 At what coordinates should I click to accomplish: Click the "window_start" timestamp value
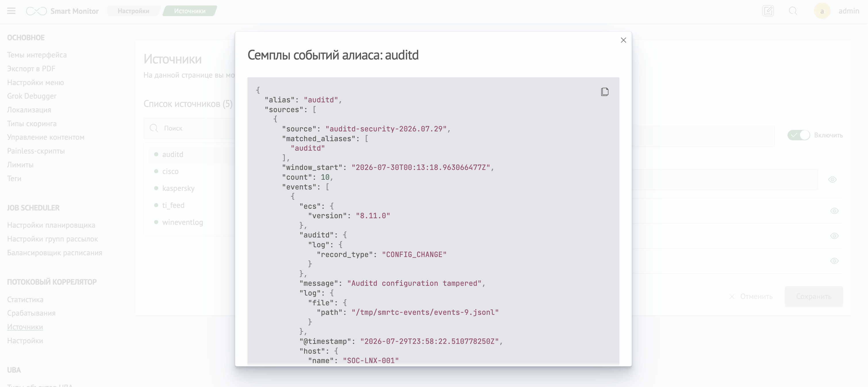click(x=420, y=168)
